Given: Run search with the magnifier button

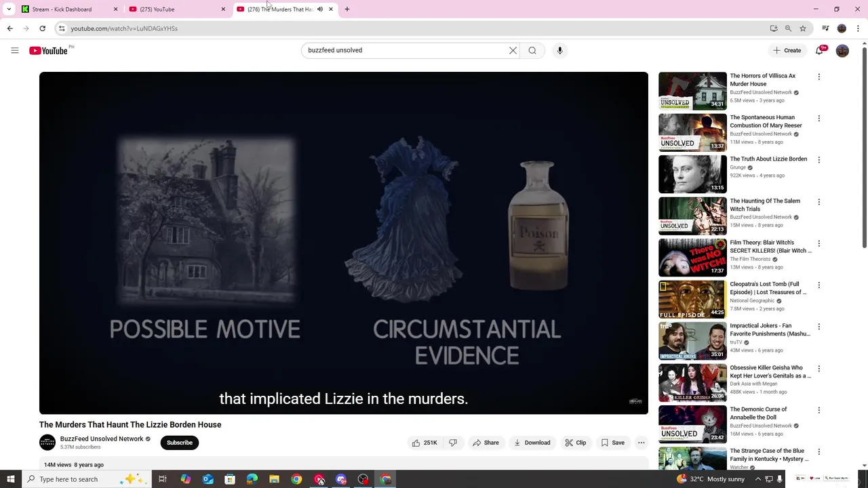Looking at the screenshot, I should (532, 50).
